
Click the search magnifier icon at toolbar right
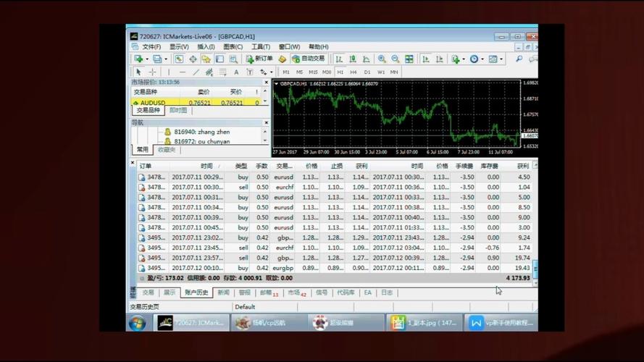point(519,59)
